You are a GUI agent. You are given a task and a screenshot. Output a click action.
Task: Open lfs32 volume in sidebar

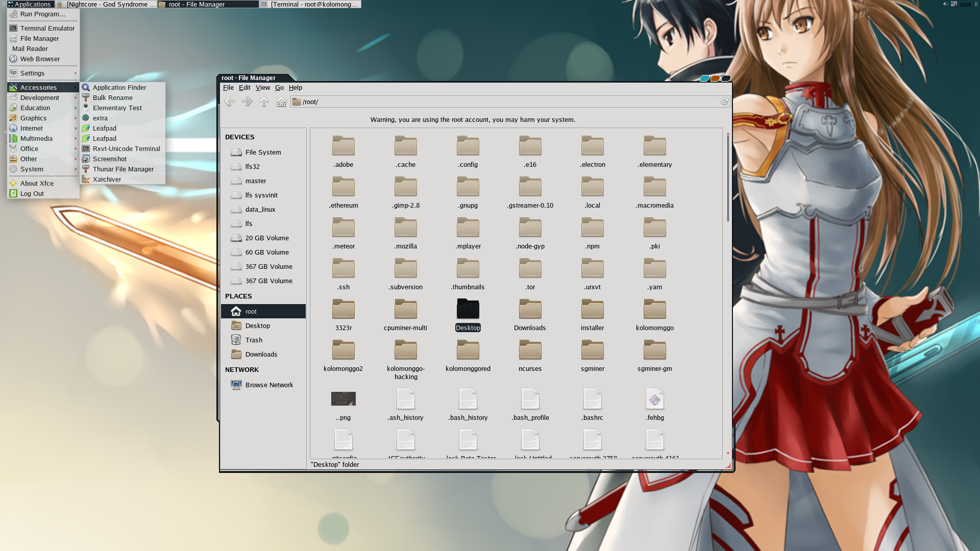tap(263, 166)
